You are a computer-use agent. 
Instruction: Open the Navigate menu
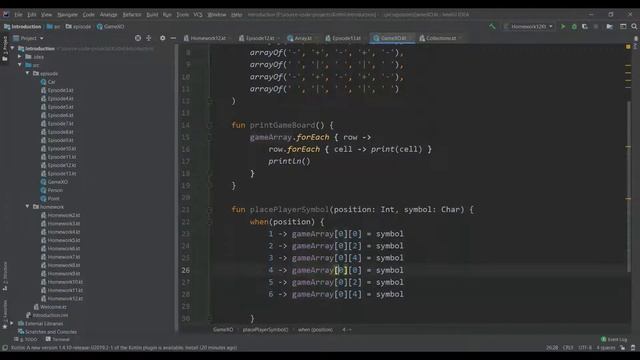pyautogui.click(x=67, y=15)
